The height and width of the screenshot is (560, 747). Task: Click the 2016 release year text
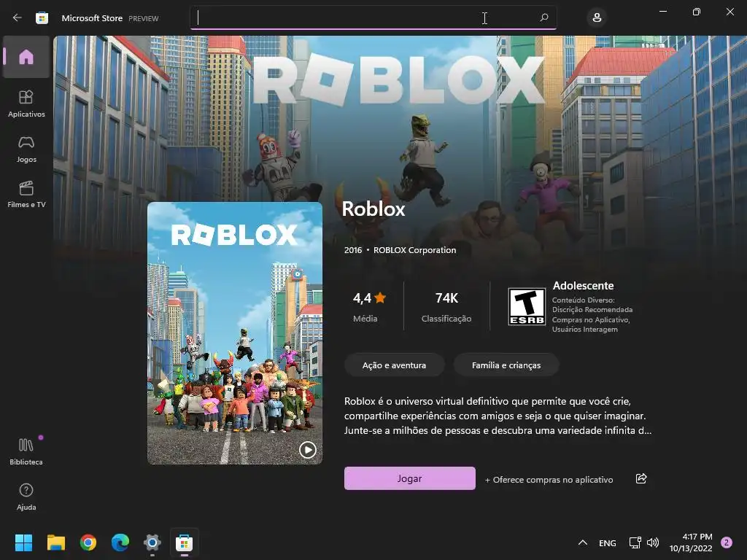pos(353,250)
